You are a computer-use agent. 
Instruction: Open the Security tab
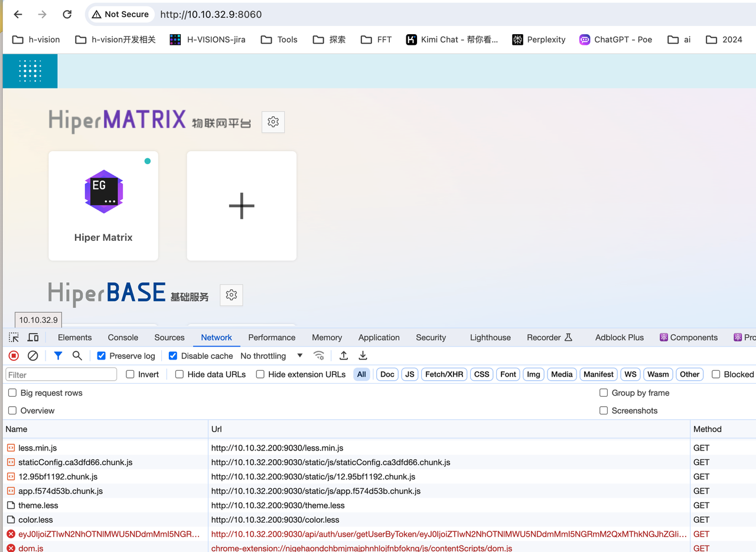pyautogui.click(x=431, y=338)
